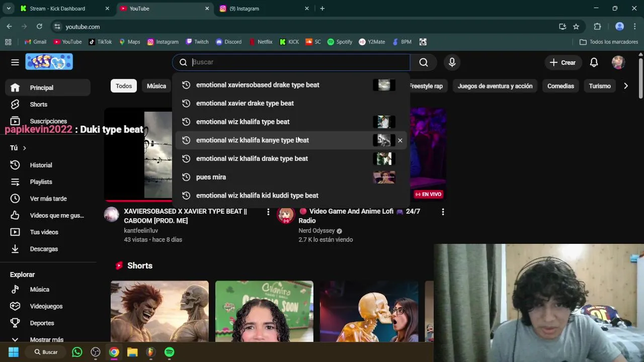Remove the kanye type beat suggestion

400,140
